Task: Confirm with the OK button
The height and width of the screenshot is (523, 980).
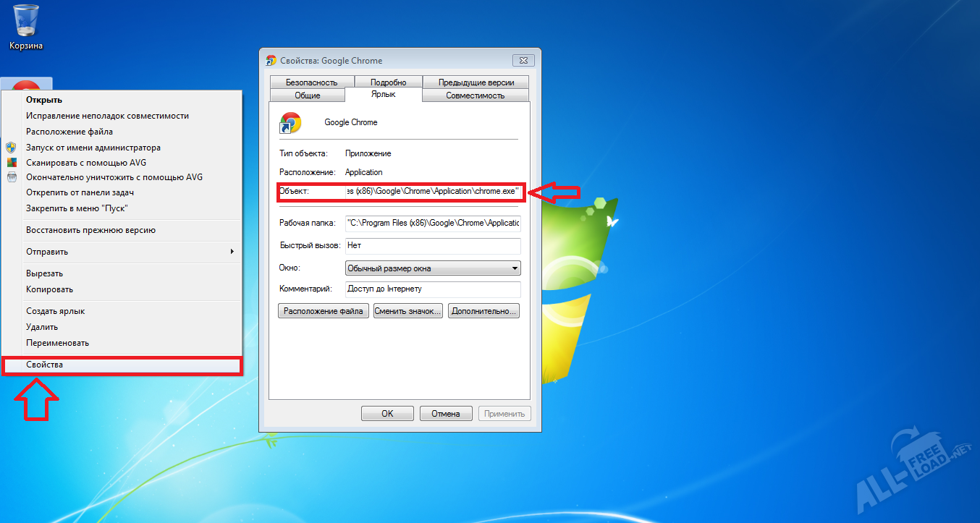Action: tap(387, 414)
